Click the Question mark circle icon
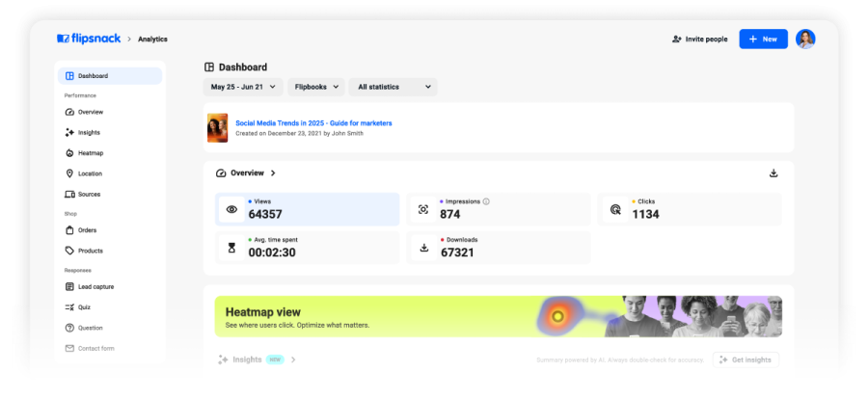 (69, 328)
